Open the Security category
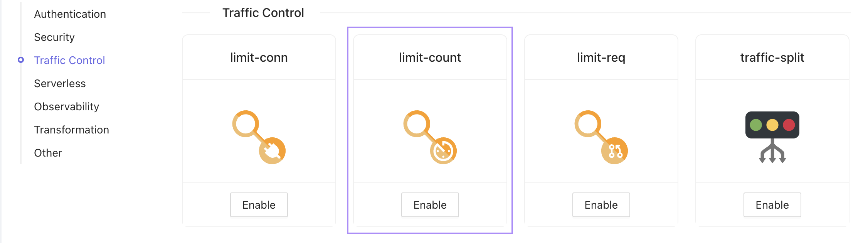Image resolution: width=868 pixels, height=243 pixels. [x=54, y=37]
